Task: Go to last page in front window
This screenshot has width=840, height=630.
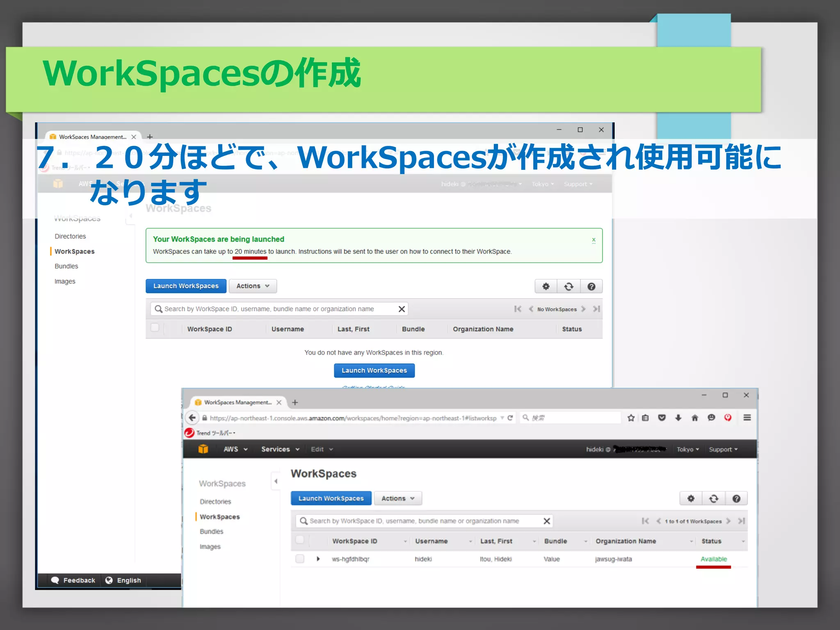Action: 742,521
